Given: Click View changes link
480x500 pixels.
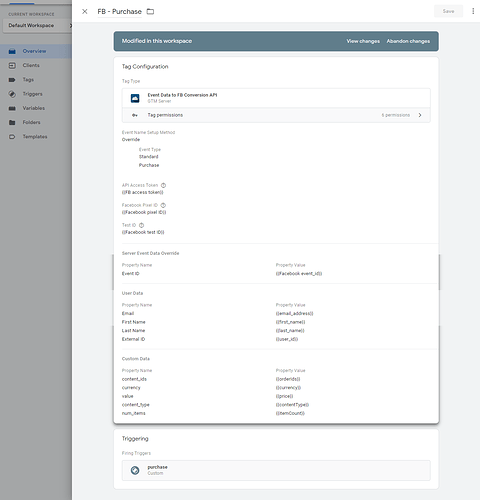Looking at the screenshot, I should point(363,41).
